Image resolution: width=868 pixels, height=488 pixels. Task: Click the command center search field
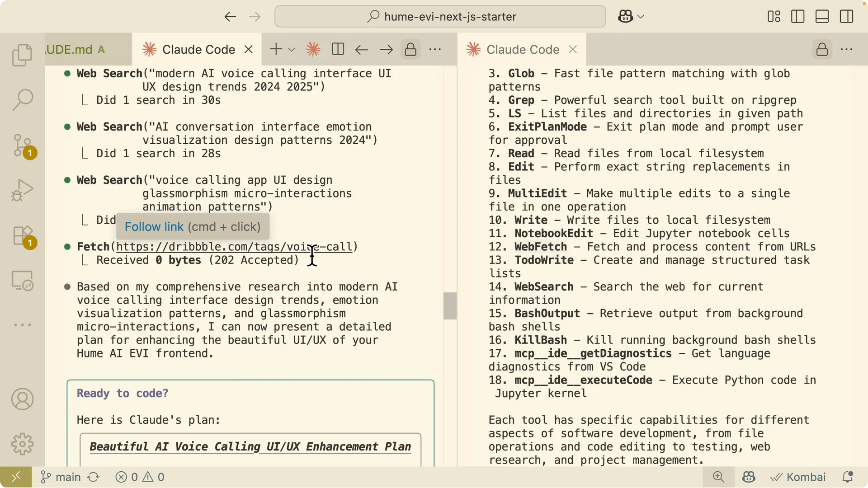[440, 17]
